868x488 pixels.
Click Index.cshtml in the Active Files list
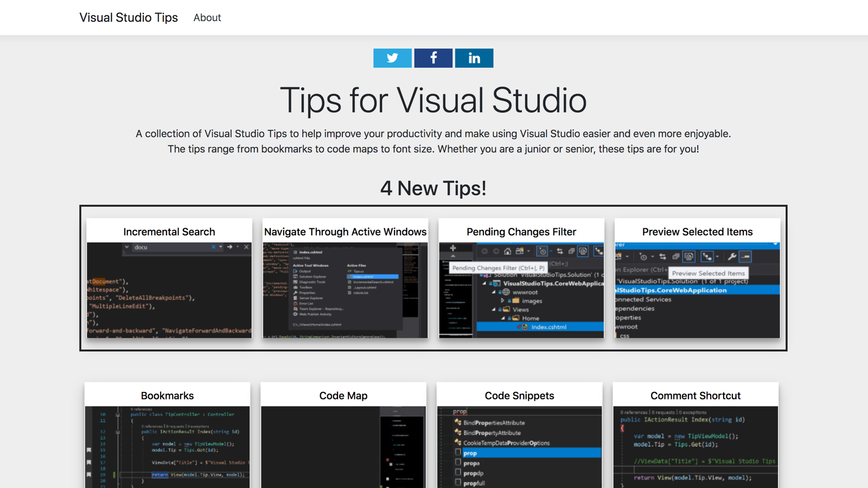[x=363, y=277]
